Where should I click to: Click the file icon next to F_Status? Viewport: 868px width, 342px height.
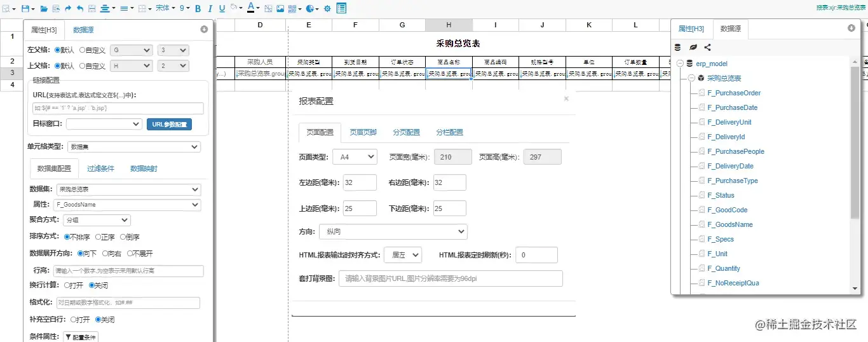click(702, 195)
